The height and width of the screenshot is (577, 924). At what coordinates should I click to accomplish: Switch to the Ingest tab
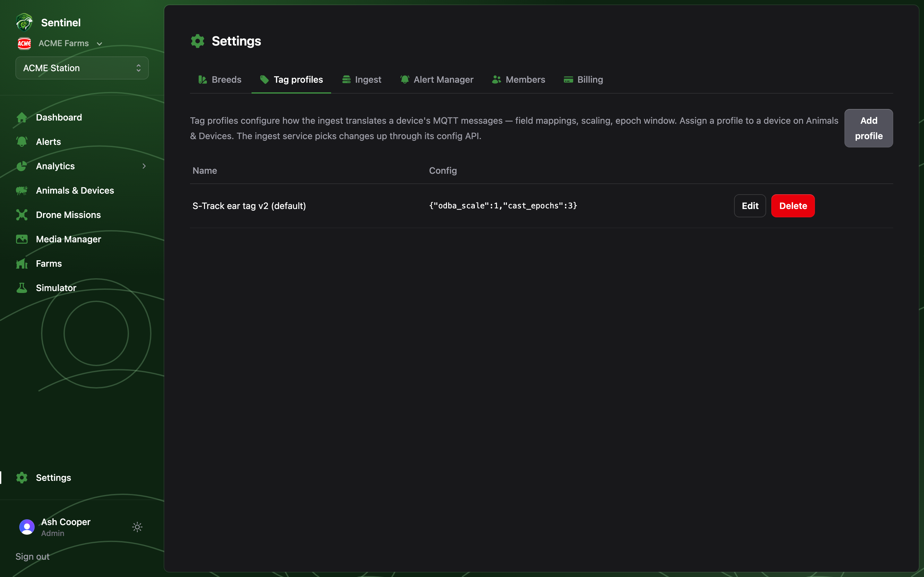tap(361, 79)
